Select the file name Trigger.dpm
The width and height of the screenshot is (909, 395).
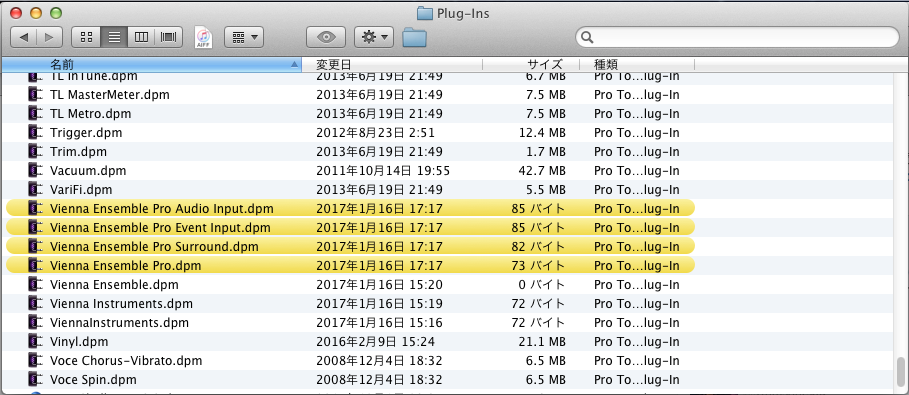coord(86,133)
